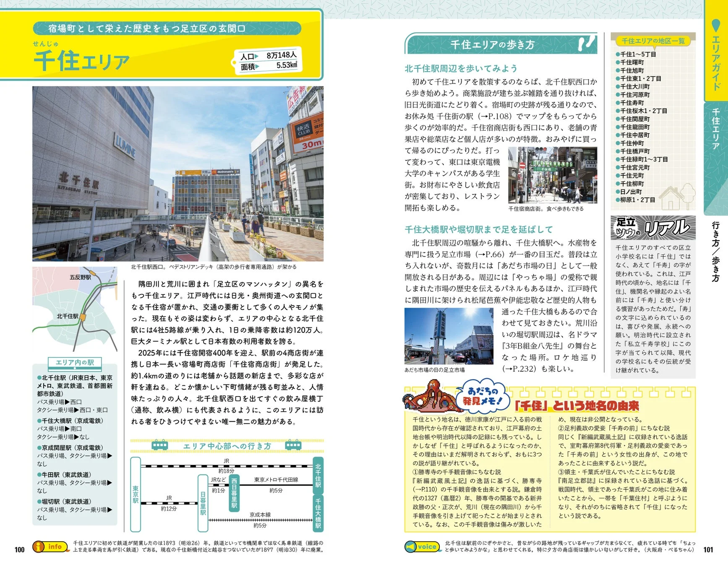The image size is (728, 566).
Task: Click the 千住大橋駅 box in route diagram
Action: [318, 513]
